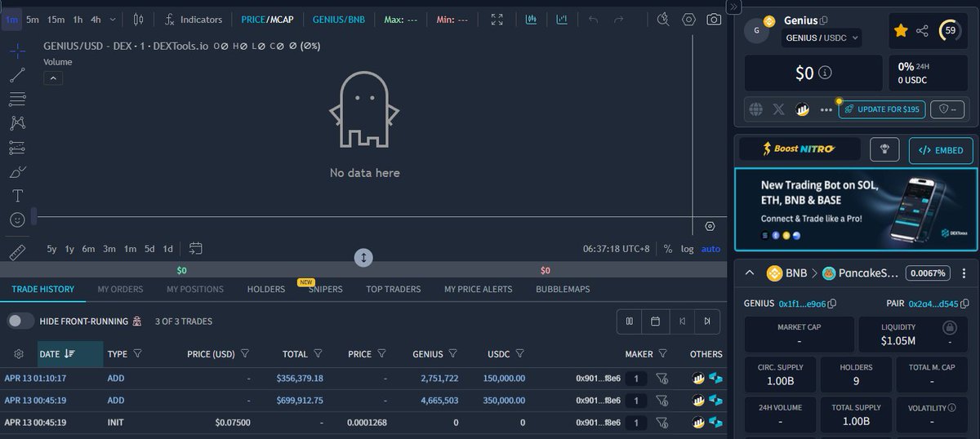Image resolution: width=980 pixels, height=439 pixels.
Task: Click the Boost NITRO button
Action: [800, 149]
